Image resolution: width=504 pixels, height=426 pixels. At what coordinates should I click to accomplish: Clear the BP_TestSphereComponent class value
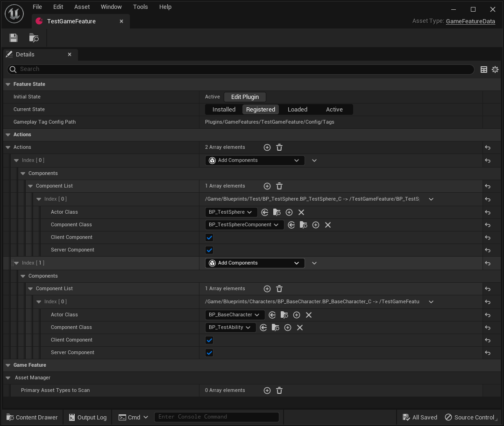(328, 225)
